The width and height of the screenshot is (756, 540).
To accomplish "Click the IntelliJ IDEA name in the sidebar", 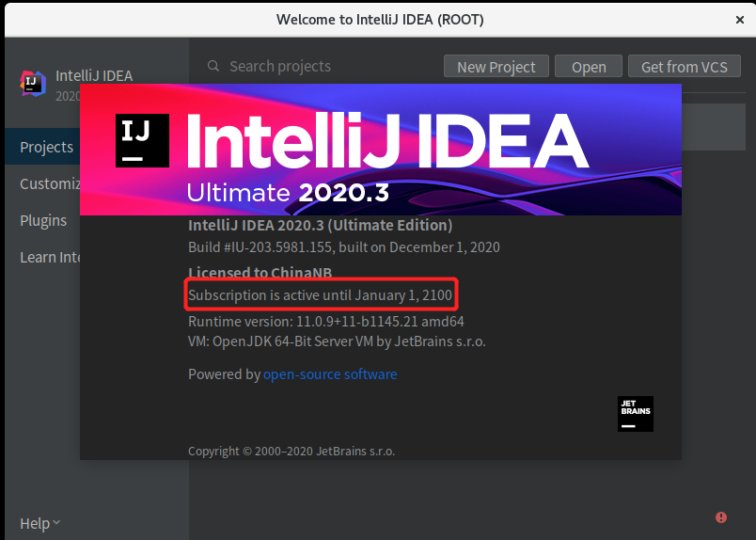I will 94,76.
